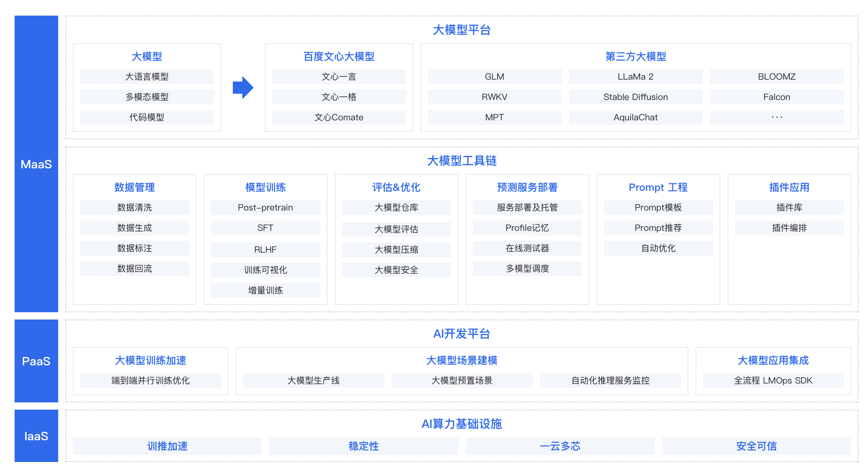Click 数据标注 item
The image size is (868, 466).
135,248
